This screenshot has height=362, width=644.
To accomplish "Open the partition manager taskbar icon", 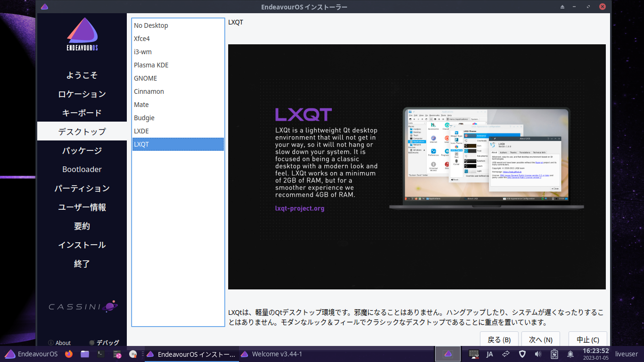I will tap(117, 354).
